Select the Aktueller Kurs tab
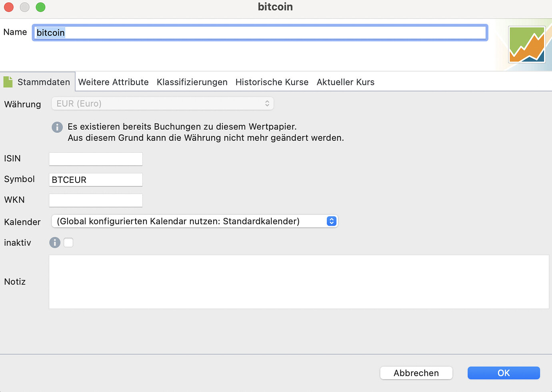The image size is (552, 392). (x=346, y=82)
